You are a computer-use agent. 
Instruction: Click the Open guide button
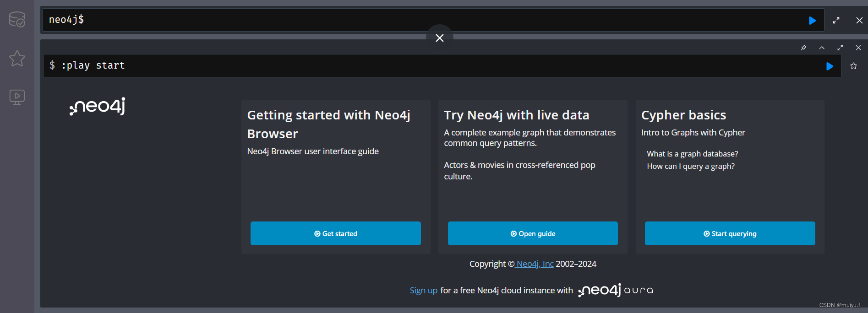(x=533, y=233)
